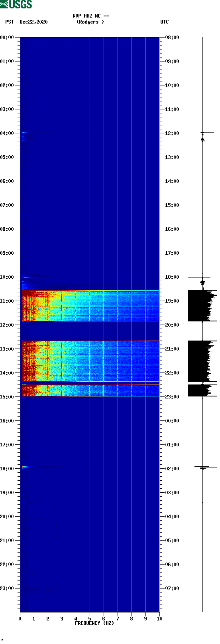Click the UTC timezone label
Screen dimensions: 220x644
point(165,22)
